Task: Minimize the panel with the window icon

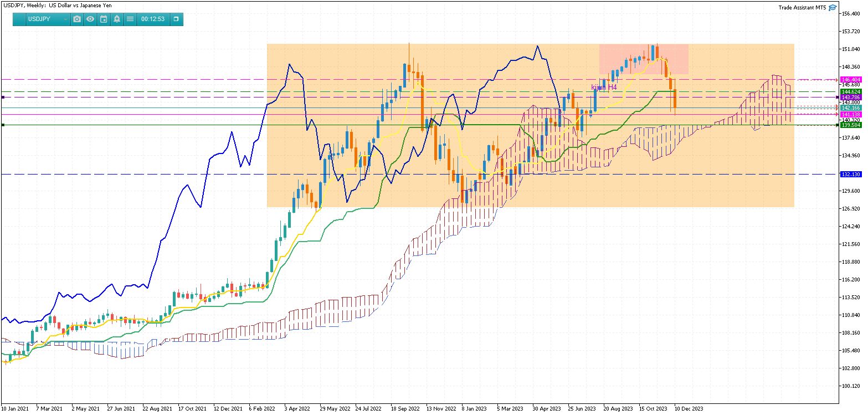Action: pos(176,19)
